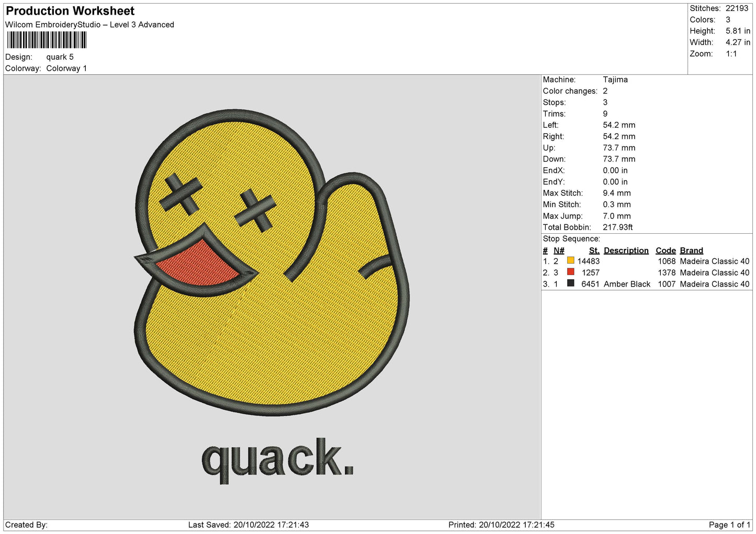Click the stitch count '1257'
Image resolution: width=756 pixels, height=534 pixels.
tap(591, 272)
